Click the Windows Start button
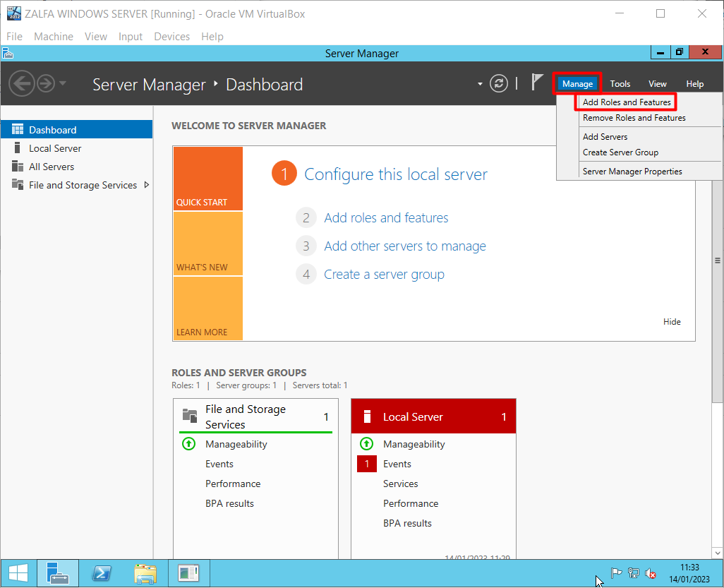The height and width of the screenshot is (588, 724). coord(18,574)
